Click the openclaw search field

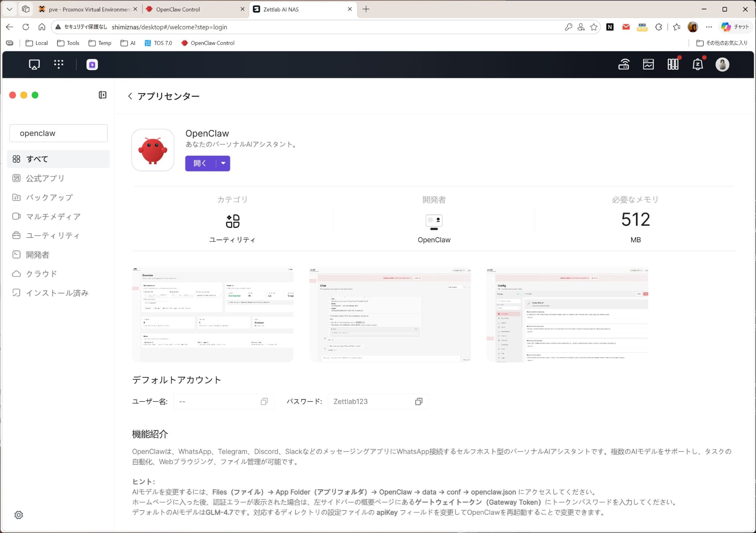point(58,133)
